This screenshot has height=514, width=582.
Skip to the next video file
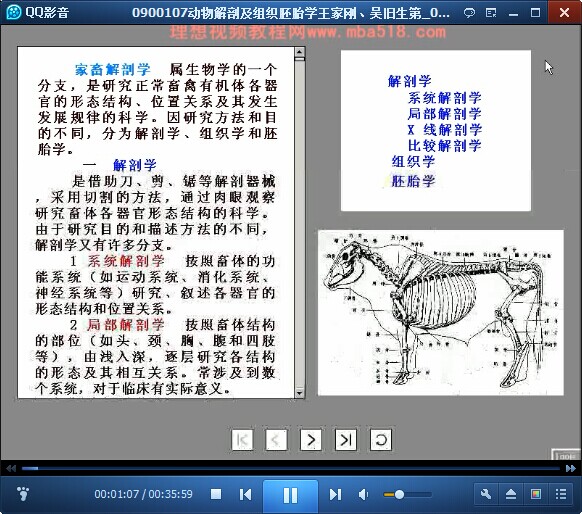tap(335, 494)
